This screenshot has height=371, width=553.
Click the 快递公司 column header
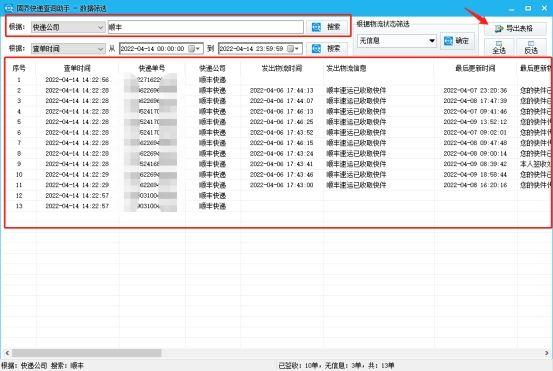point(212,68)
